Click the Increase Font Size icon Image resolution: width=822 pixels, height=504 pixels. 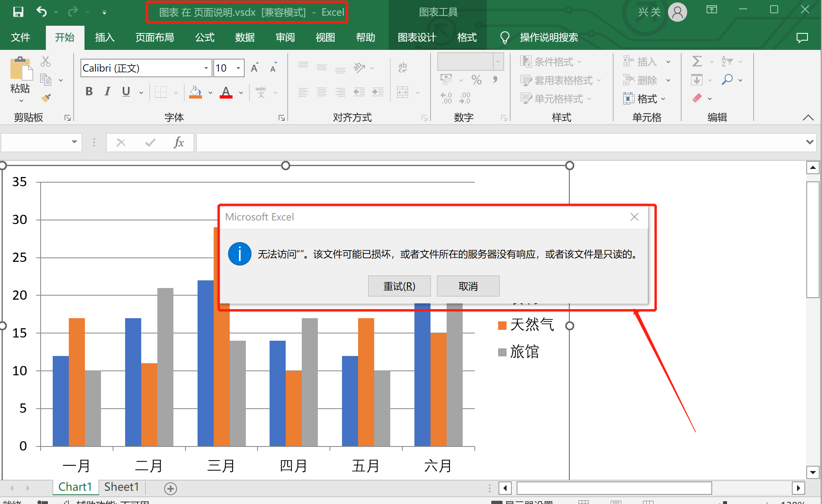click(255, 68)
